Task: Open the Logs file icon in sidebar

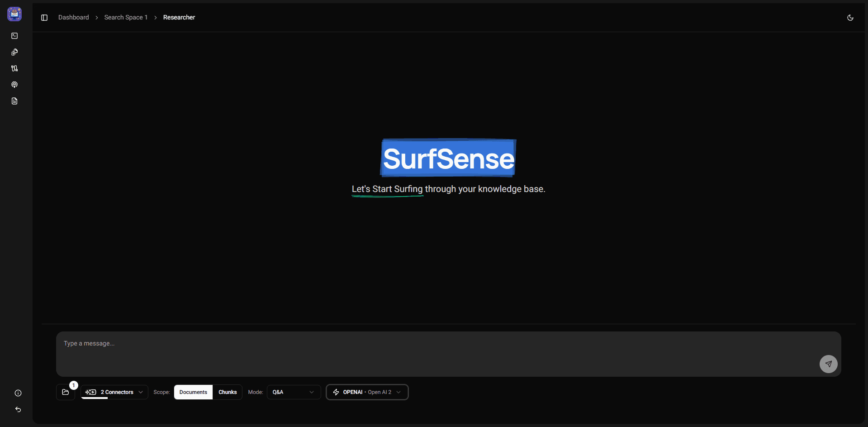Action: coord(14,101)
